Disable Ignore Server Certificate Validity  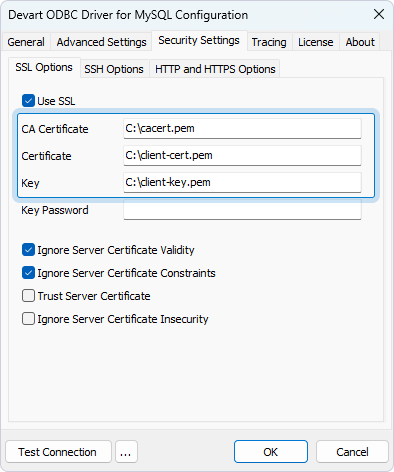[x=28, y=250]
